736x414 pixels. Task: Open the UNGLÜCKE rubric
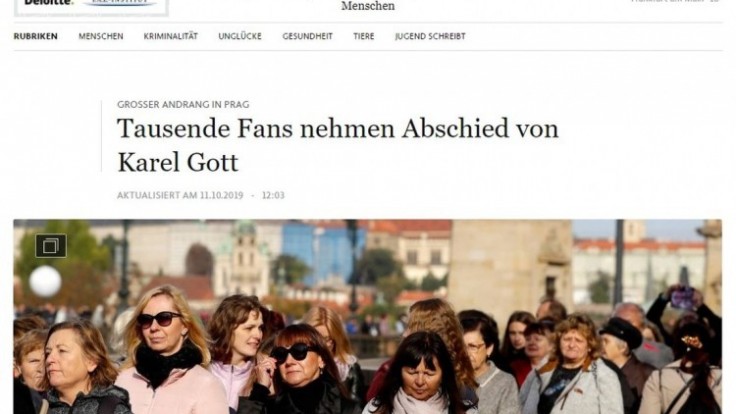240,36
